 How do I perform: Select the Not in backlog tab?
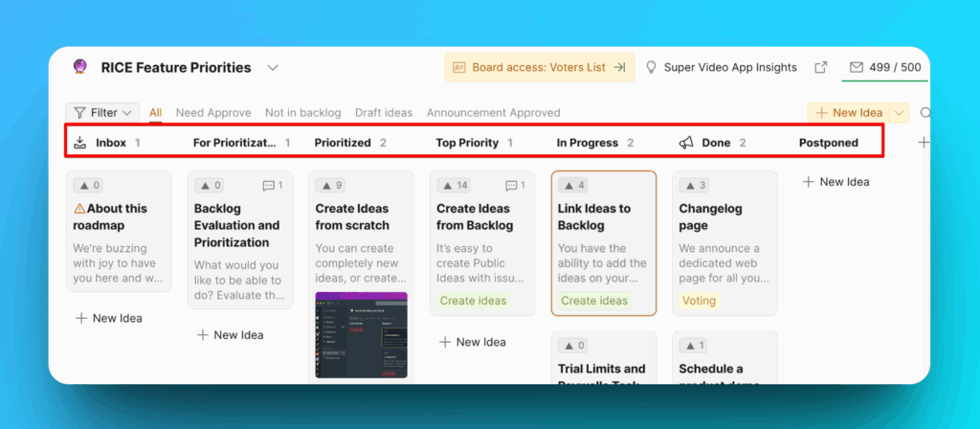[x=303, y=113]
